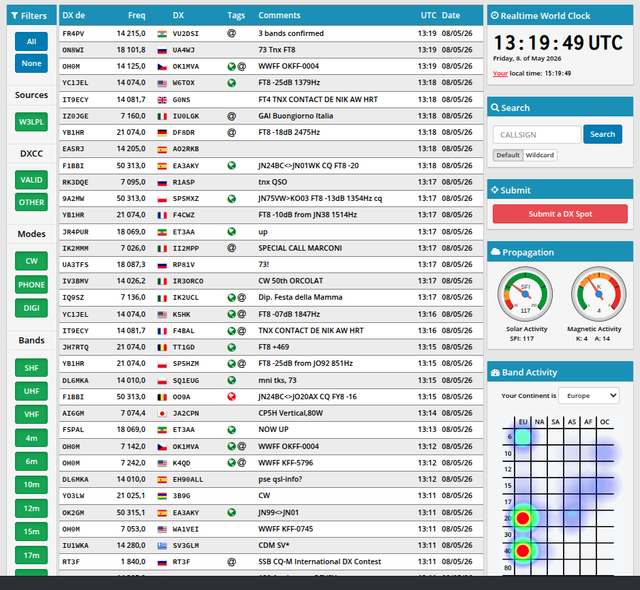
Task: Toggle the 10m band filter
Action: [31, 485]
